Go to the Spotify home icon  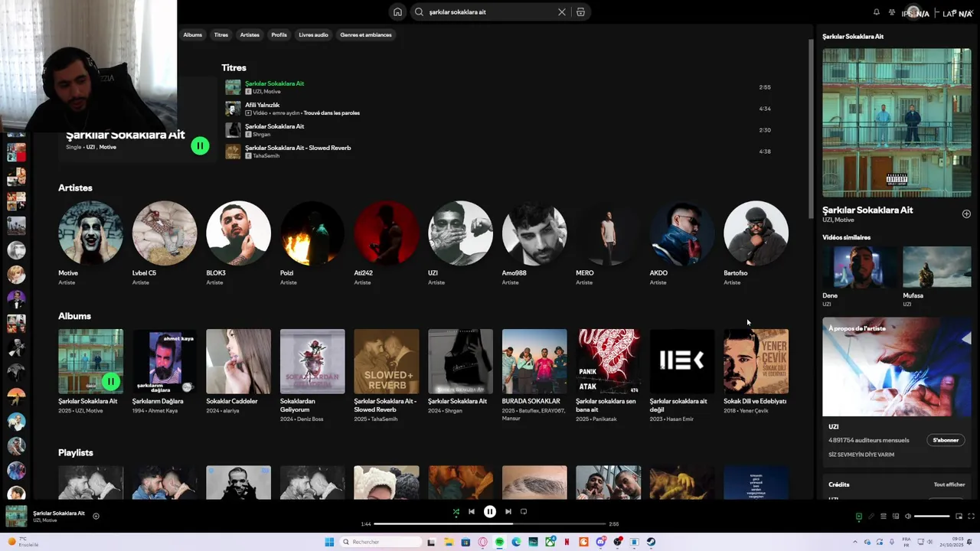pos(397,12)
